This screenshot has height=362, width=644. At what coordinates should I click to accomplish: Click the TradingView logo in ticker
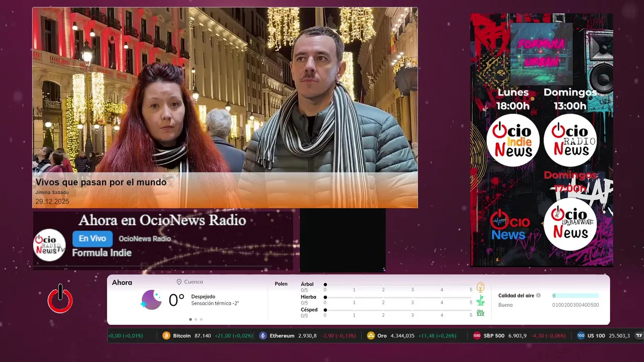click(639, 335)
